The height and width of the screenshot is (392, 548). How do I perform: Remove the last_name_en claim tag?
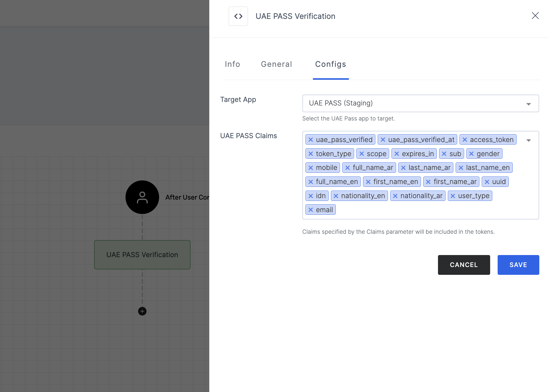click(x=461, y=168)
